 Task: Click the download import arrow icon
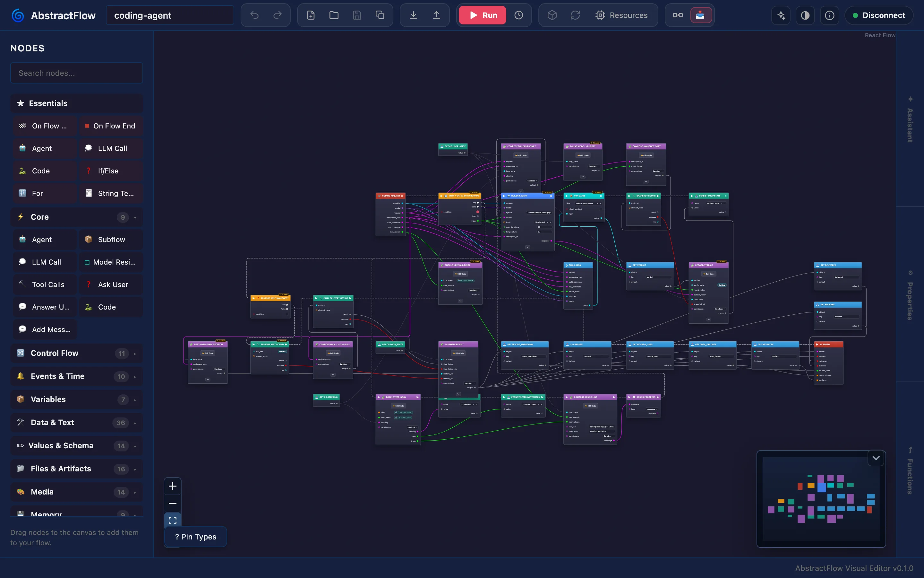(x=414, y=15)
